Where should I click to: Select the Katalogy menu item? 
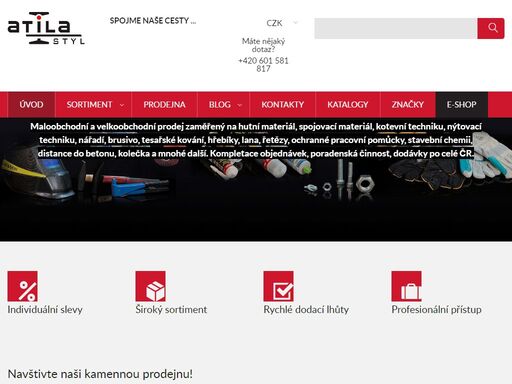tap(348, 105)
